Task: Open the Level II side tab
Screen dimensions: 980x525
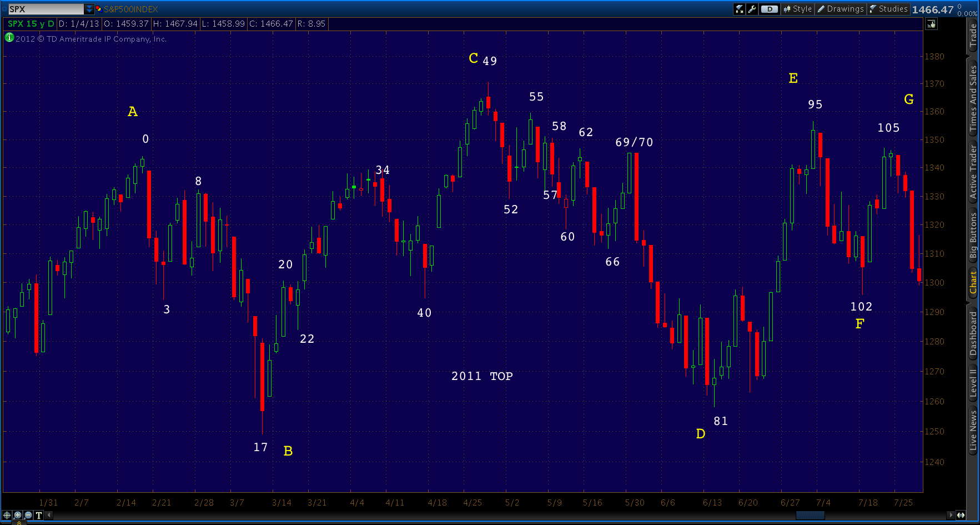Action: pyautogui.click(x=973, y=383)
